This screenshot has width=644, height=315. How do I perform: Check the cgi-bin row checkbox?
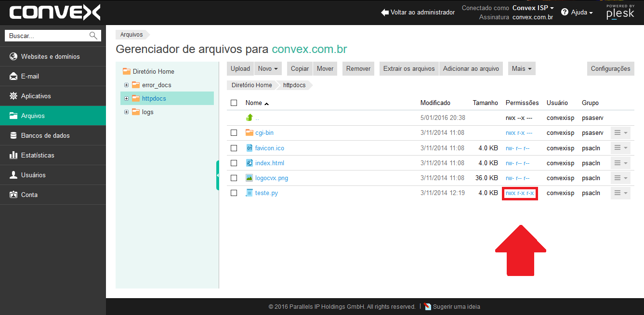(234, 132)
